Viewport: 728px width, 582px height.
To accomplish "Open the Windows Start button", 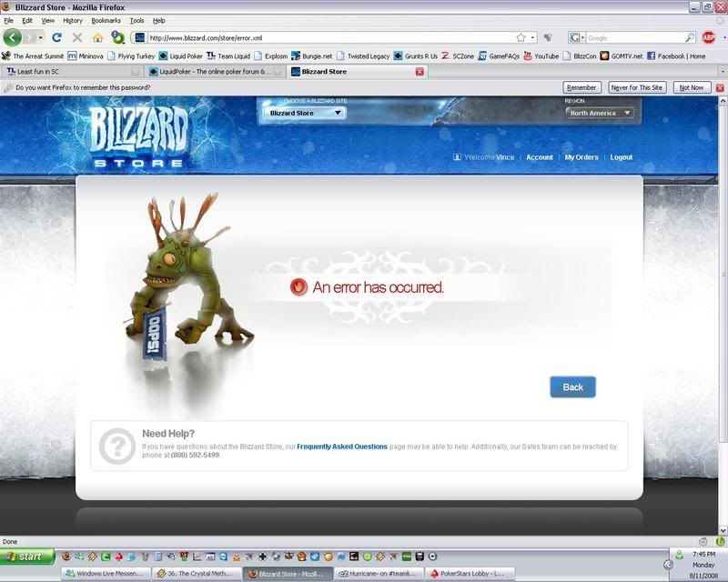I will pos(27,557).
